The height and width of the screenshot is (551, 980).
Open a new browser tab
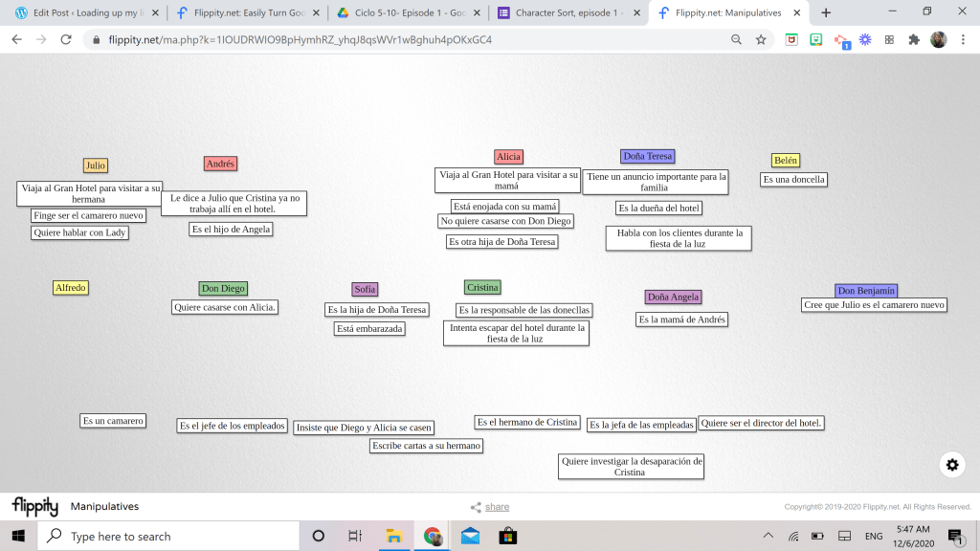(826, 12)
